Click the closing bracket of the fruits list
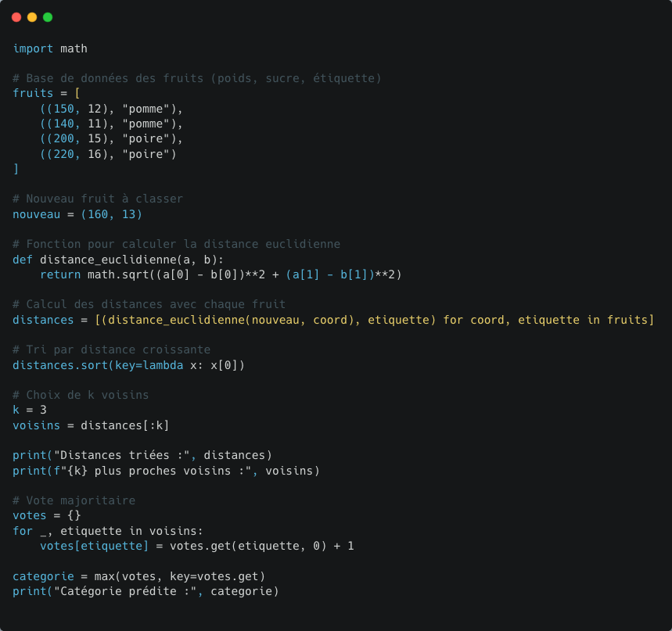 click(x=16, y=169)
